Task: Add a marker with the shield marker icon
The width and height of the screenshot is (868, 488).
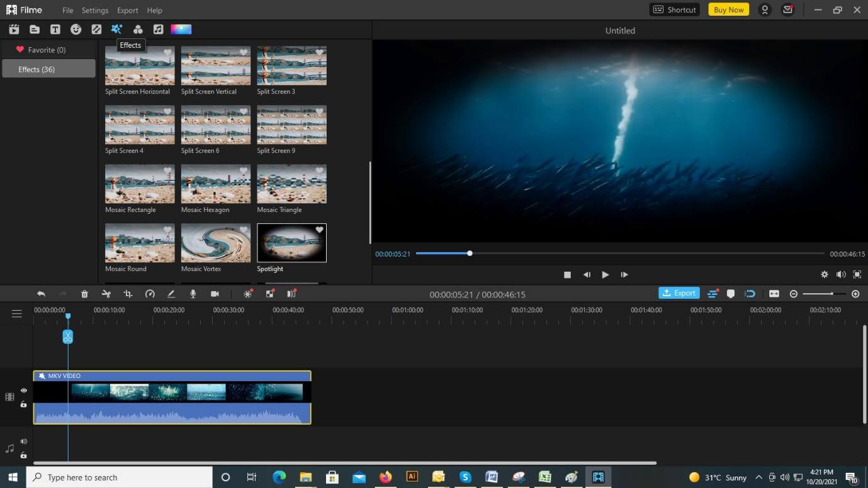Action: tap(731, 294)
